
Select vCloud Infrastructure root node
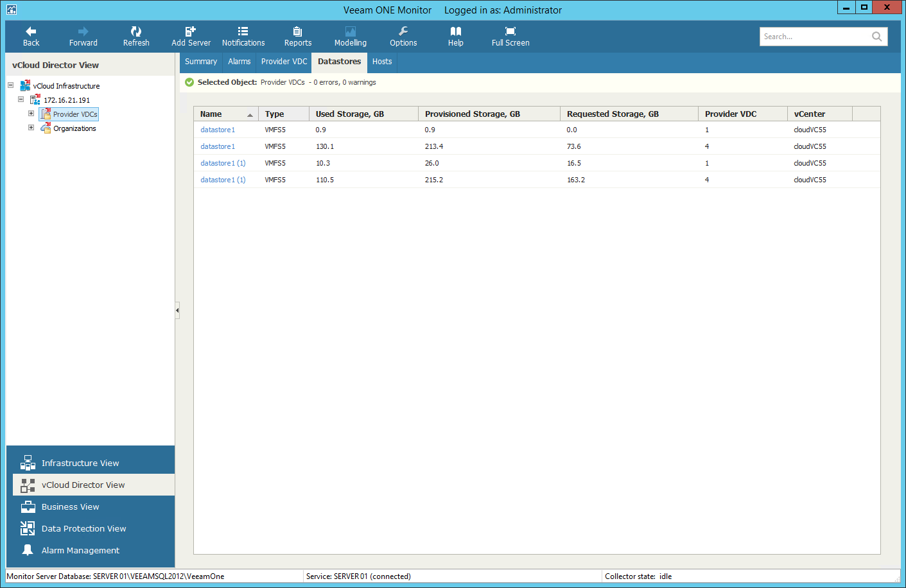click(66, 86)
